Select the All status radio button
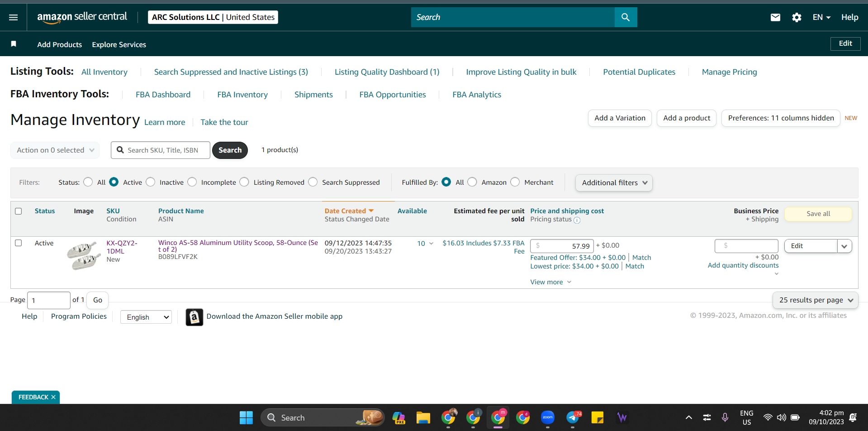This screenshot has width=868, height=431. (x=88, y=182)
